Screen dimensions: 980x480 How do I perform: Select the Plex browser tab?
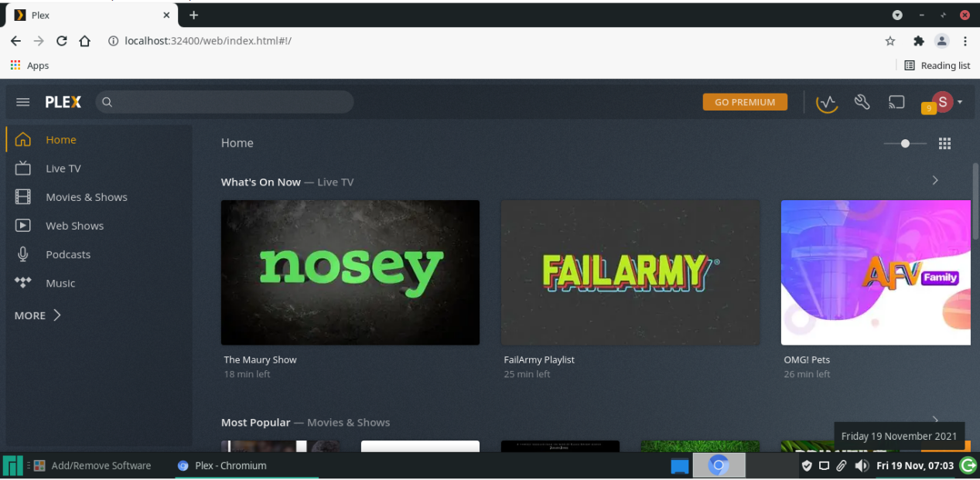coord(93,15)
